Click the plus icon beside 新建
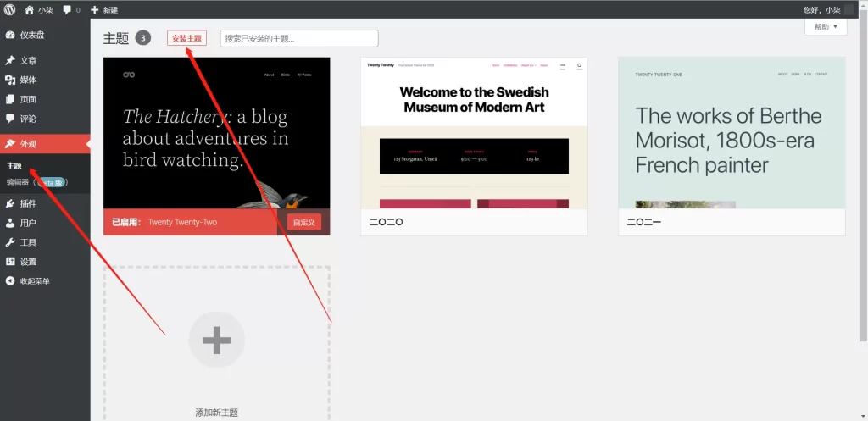Viewport: 868px width, 421px height. (x=94, y=10)
